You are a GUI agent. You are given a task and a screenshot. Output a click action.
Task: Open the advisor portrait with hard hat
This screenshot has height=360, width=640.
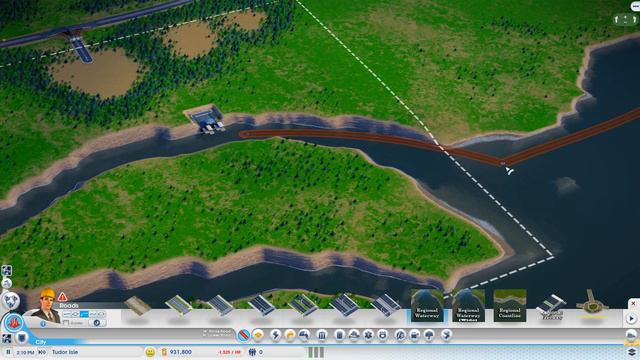47,305
